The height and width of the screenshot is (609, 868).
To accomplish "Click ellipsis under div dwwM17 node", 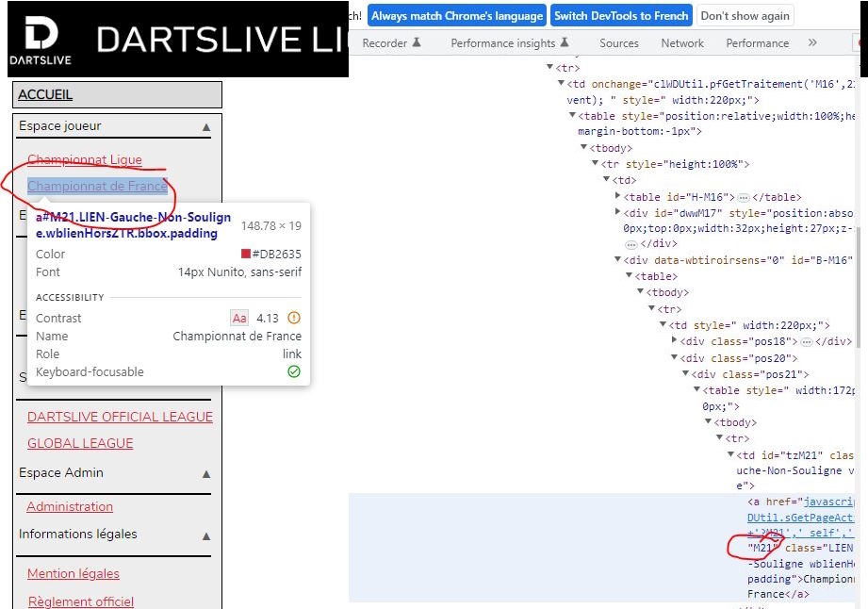I will pyautogui.click(x=631, y=244).
